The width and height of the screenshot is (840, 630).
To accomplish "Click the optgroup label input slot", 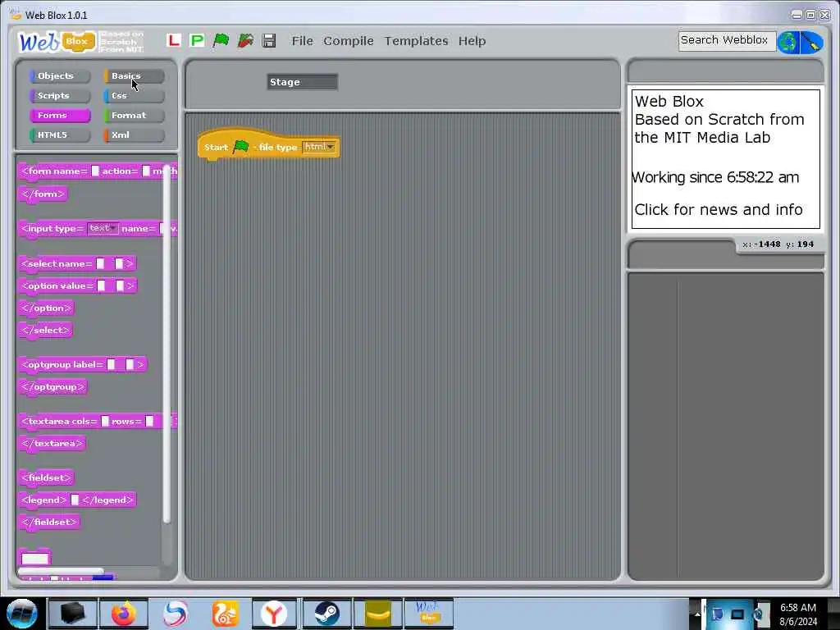I will tap(111, 365).
